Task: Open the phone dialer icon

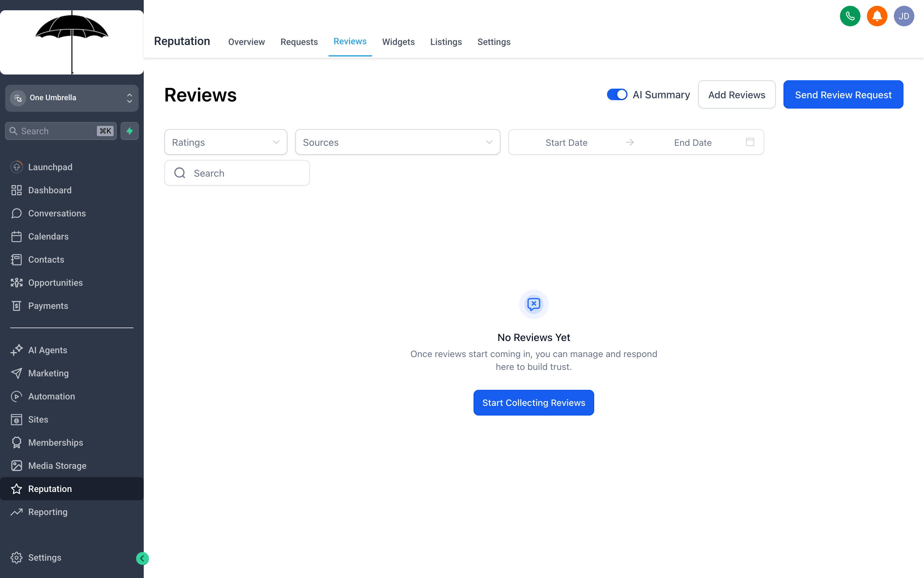Action: click(850, 16)
